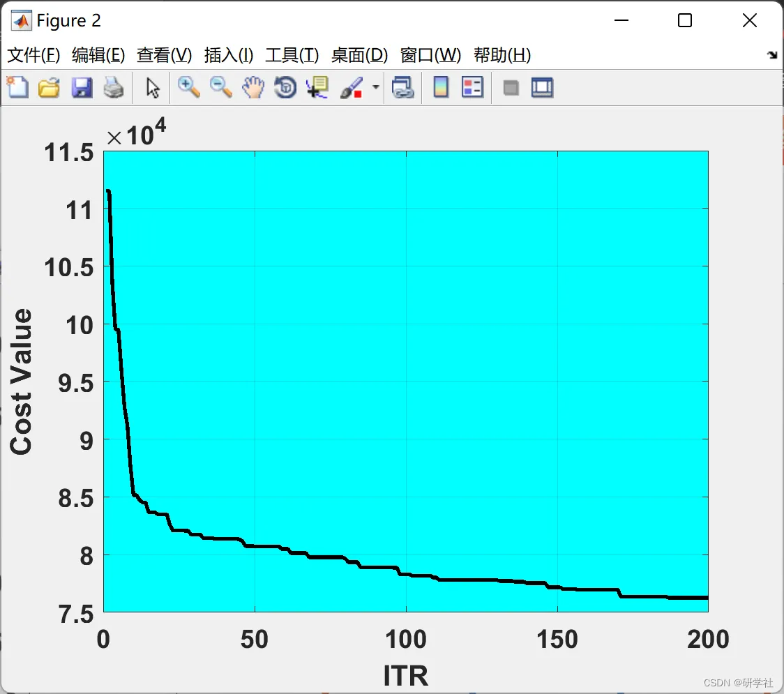The height and width of the screenshot is (694, 784).
Task: Open the 窗口(W) menu
Action: [x=430, y=55]
